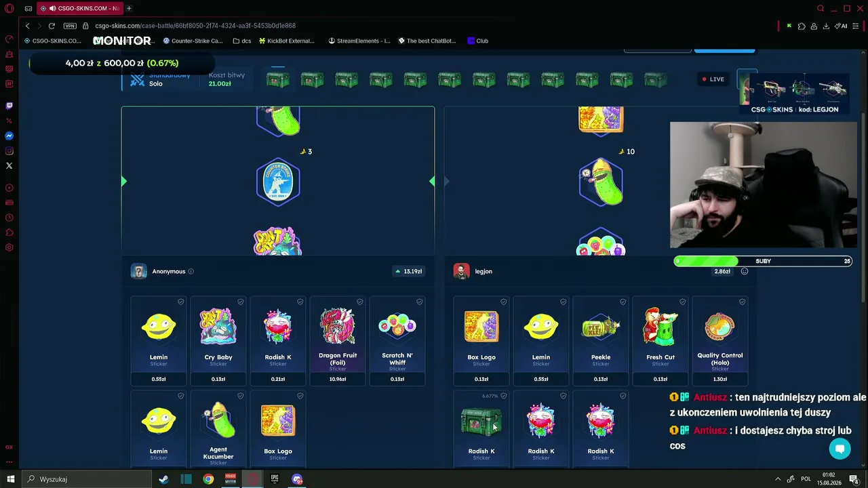Open the Dragon Fruit (Foil) sticker card

(x=338, y=341)
